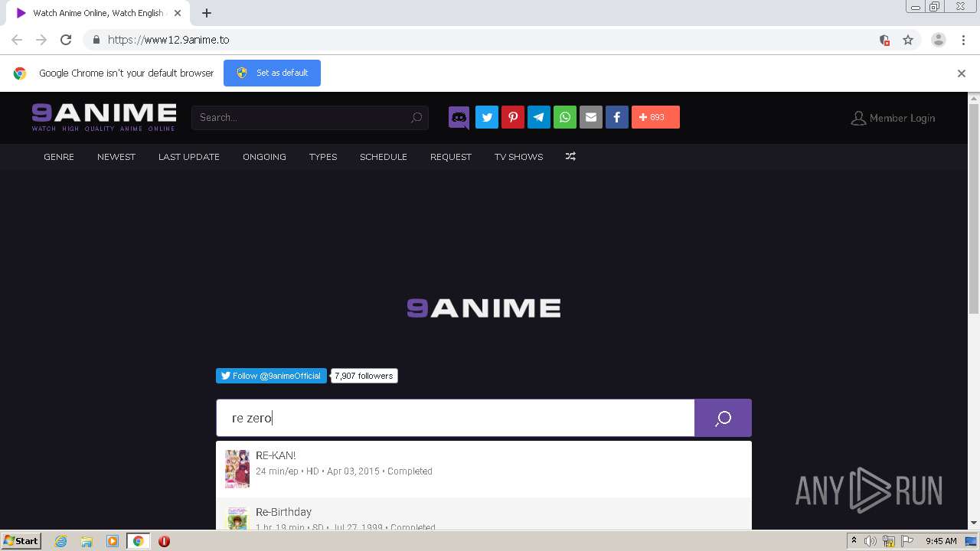Image resolution: width=980 pixels, height=551 pixels.
Task: Follow @9animeOfficial on Twitter
Action: (x=271, y=376)
